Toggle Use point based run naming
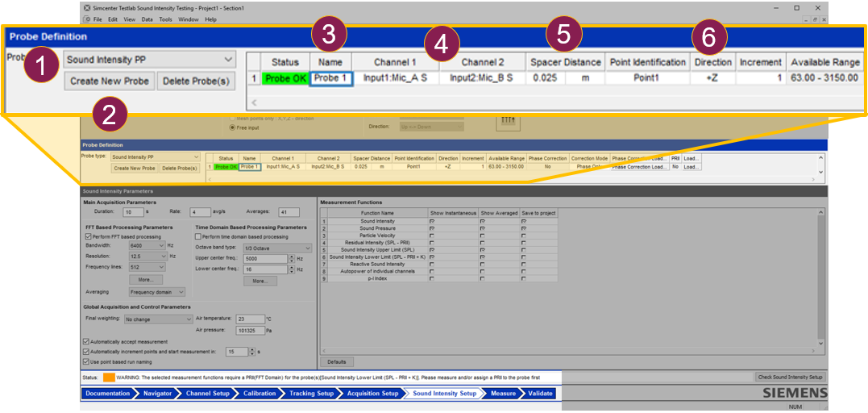The width and height of the screenshot is (868, 413). 85,361
